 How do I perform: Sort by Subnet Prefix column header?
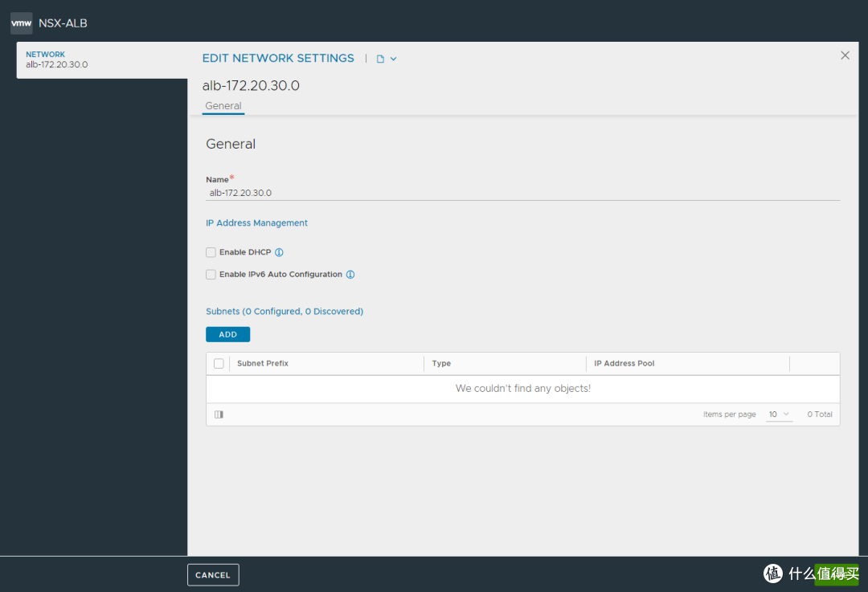(x=262, y=364)
